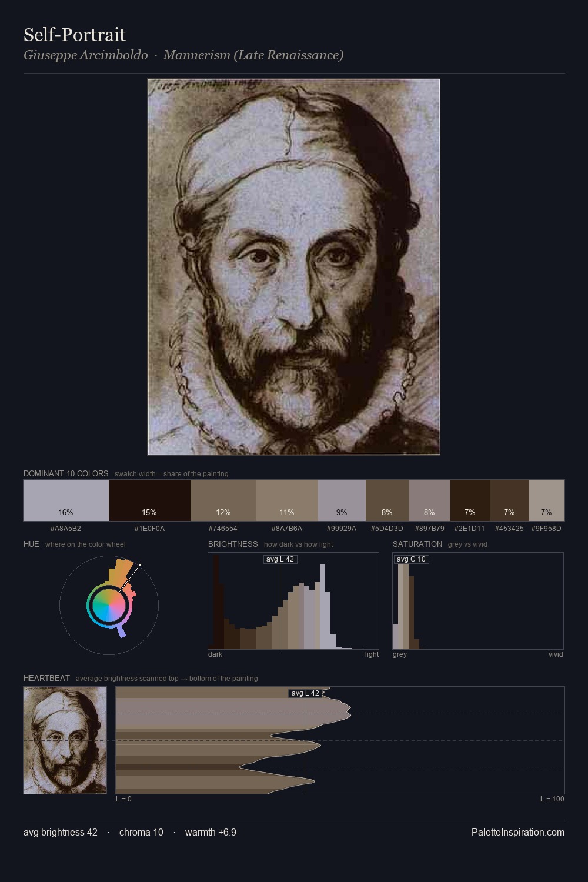
Task: Click the 'dark' axis label
Action: [x=215, y=654]
